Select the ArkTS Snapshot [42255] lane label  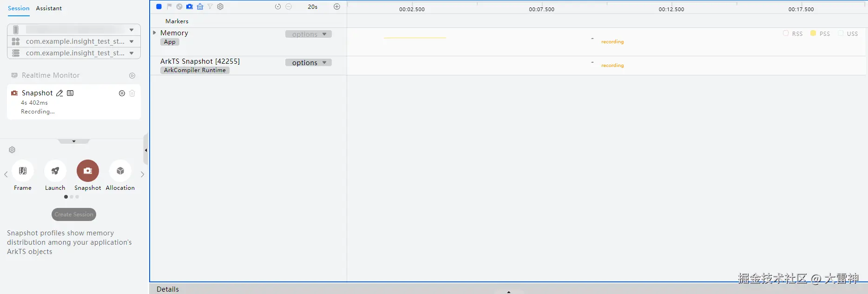200,61
